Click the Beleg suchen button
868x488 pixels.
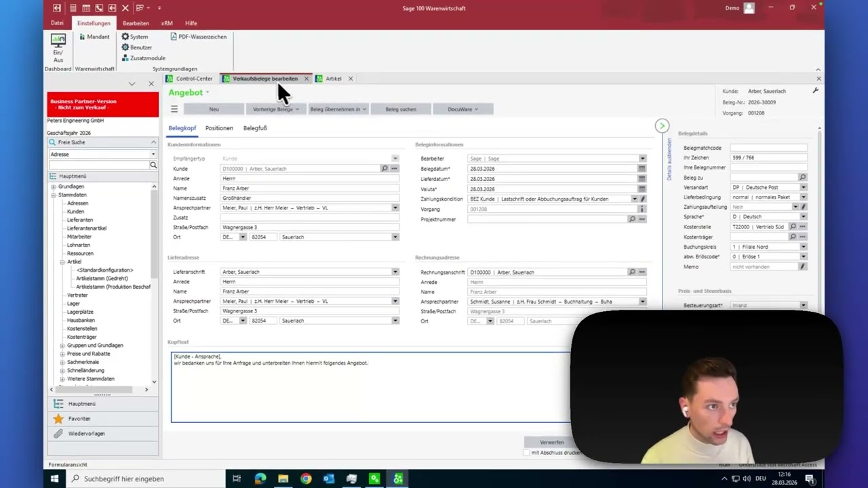coord(401,108)
